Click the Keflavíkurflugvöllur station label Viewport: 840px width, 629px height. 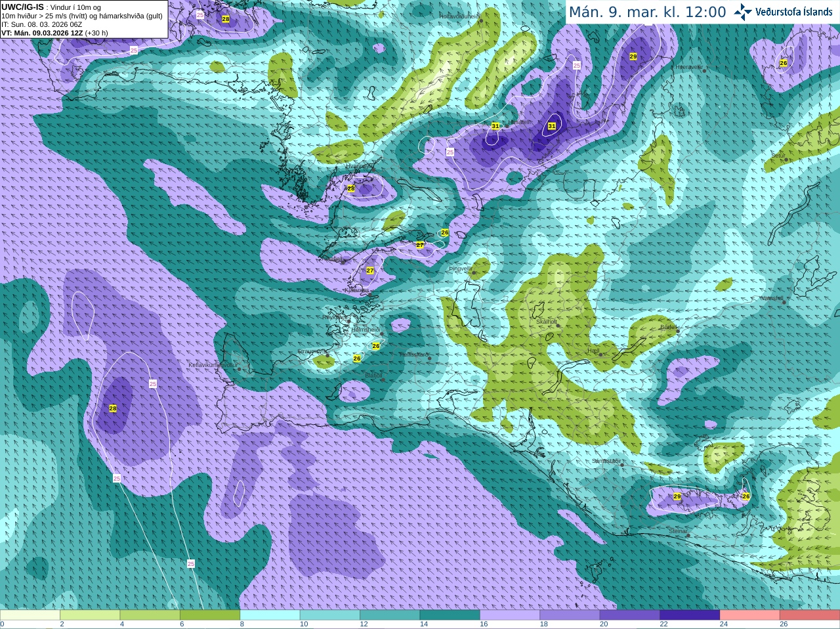coord(213,365)
